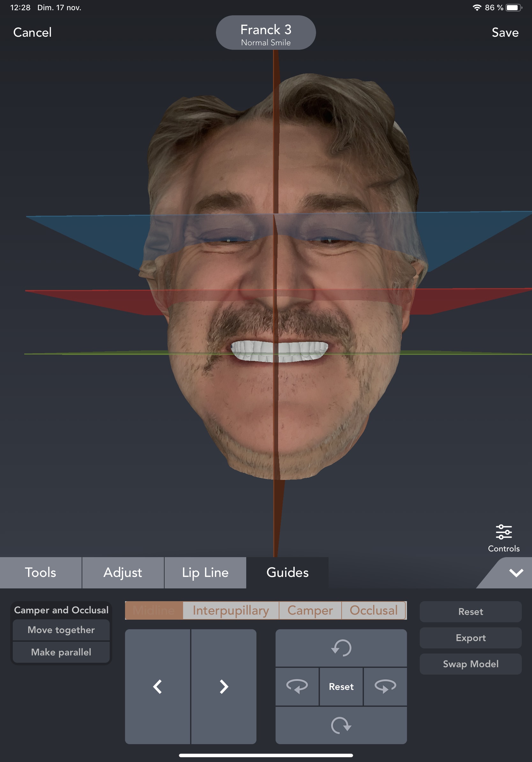Open the Controls sliders icon

tap(504, 537)
